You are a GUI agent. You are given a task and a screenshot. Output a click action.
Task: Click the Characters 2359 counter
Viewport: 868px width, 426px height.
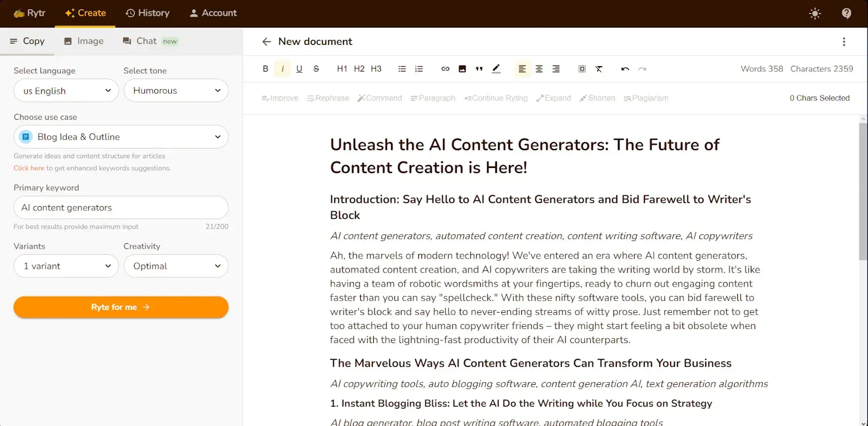pyautogui.click(x=821, y=69)
